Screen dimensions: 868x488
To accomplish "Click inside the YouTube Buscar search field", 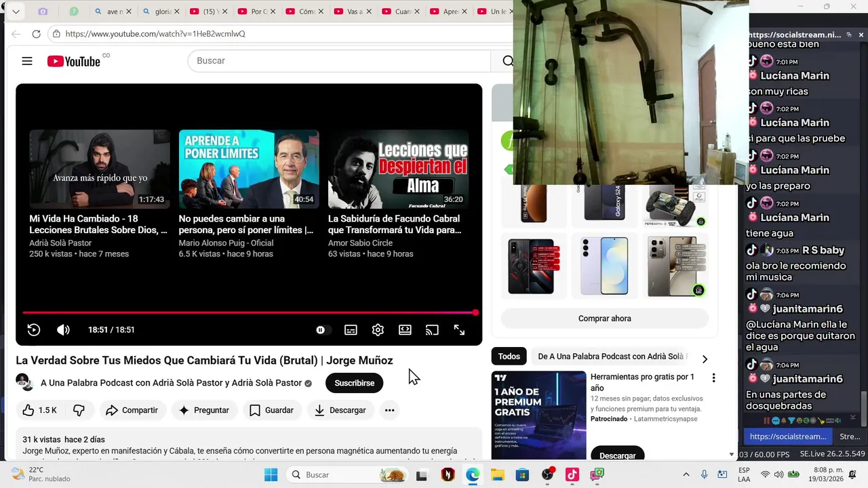I will pos(339,61).
